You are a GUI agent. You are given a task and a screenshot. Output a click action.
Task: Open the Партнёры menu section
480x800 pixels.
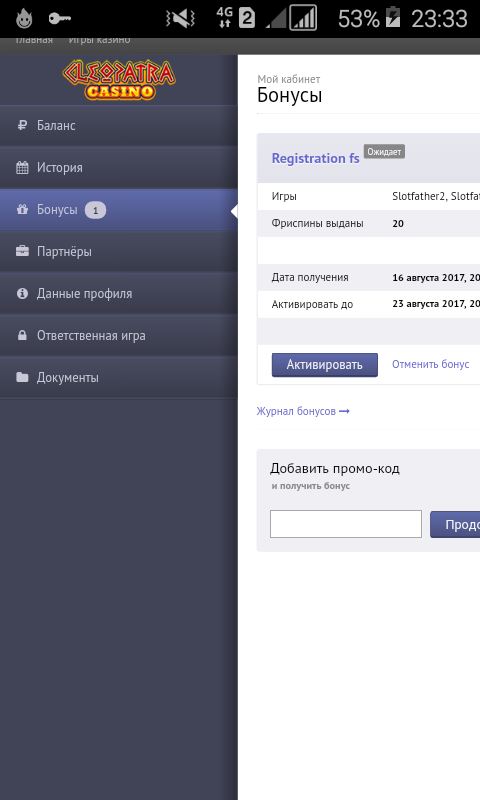tap(119, 252)
